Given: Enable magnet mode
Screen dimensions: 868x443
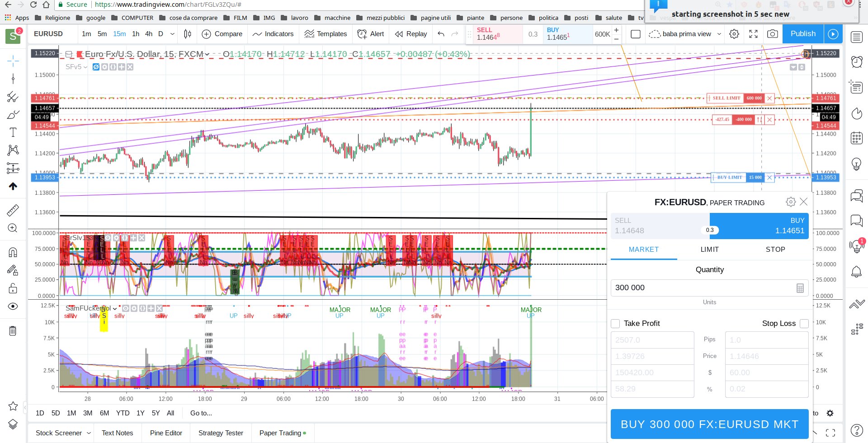Looking at the screenshot, I should click(x=13, y=252).
